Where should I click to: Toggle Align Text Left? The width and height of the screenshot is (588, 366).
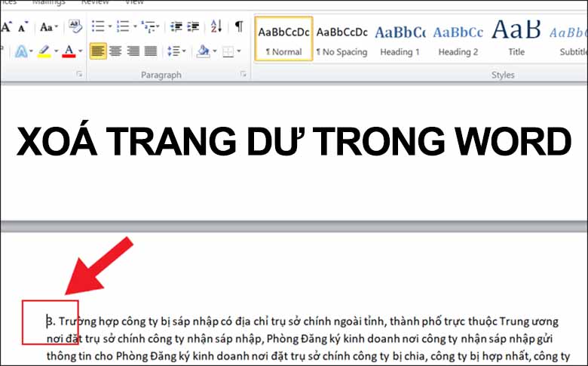pyautogui.click(x=98, y=51)
